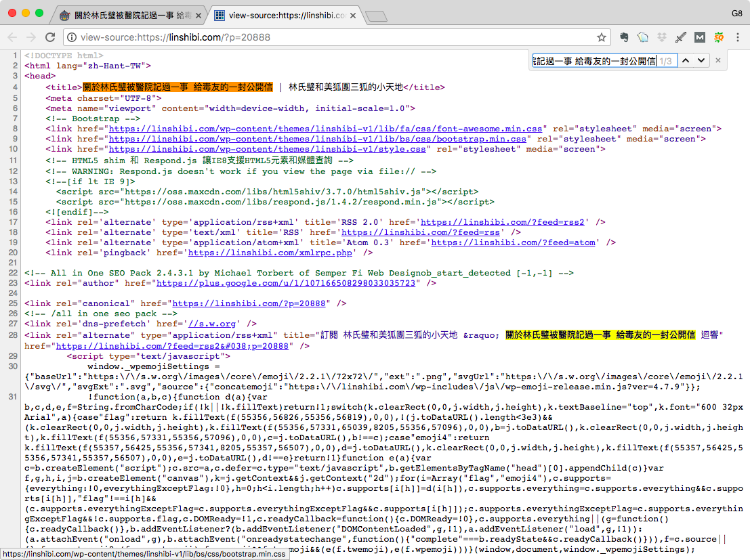The height and width of the screenshot is (560, 750).
Task: Open the xmlrpc.php pingback link
Action: (x=270, y=253)
